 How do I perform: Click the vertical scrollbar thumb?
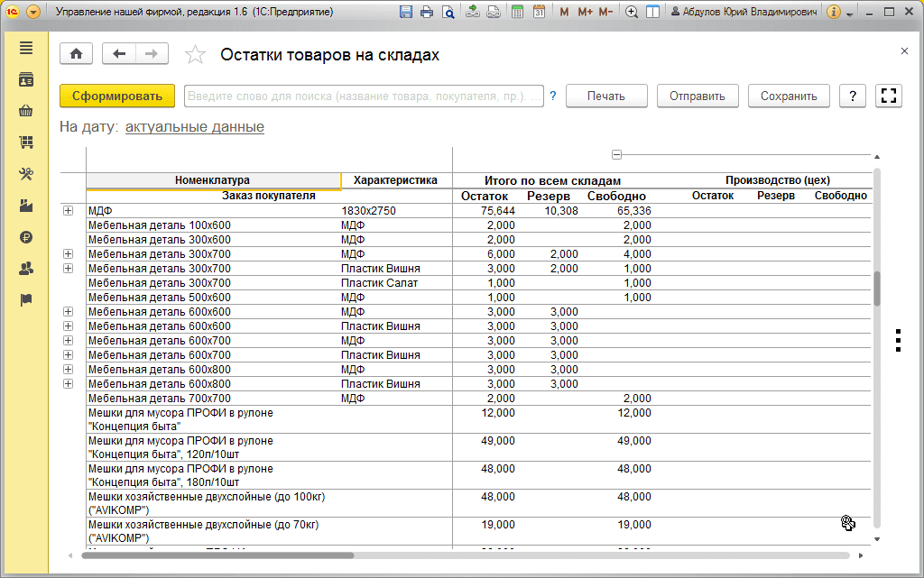[877, 289]
